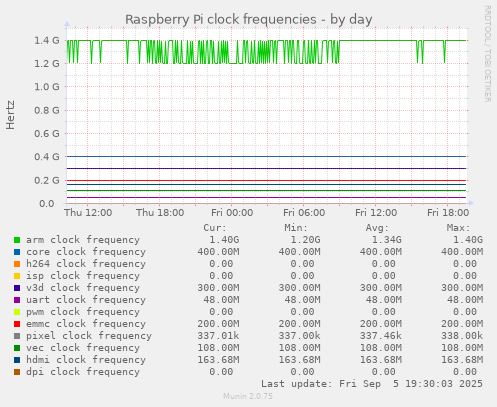497x407 pixels.
Task: Click the 'core clock frequency' legend label
Action: point(86,252)
